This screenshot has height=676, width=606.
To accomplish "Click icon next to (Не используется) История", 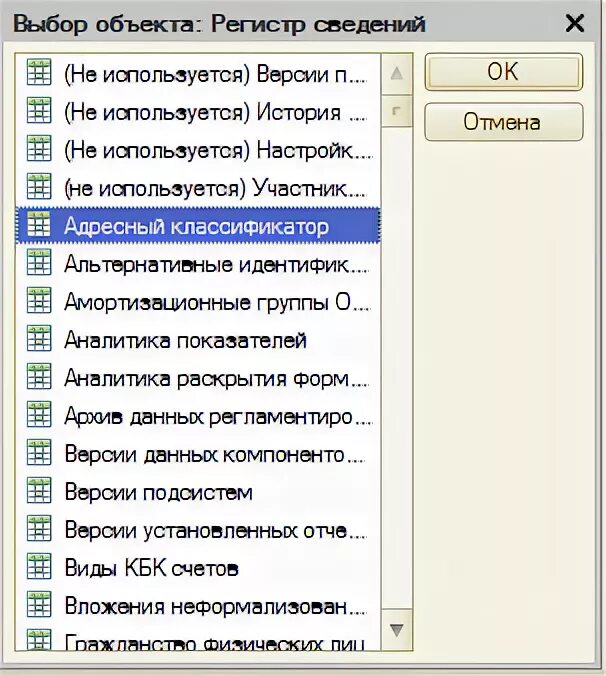I will [x=39, y=111].
